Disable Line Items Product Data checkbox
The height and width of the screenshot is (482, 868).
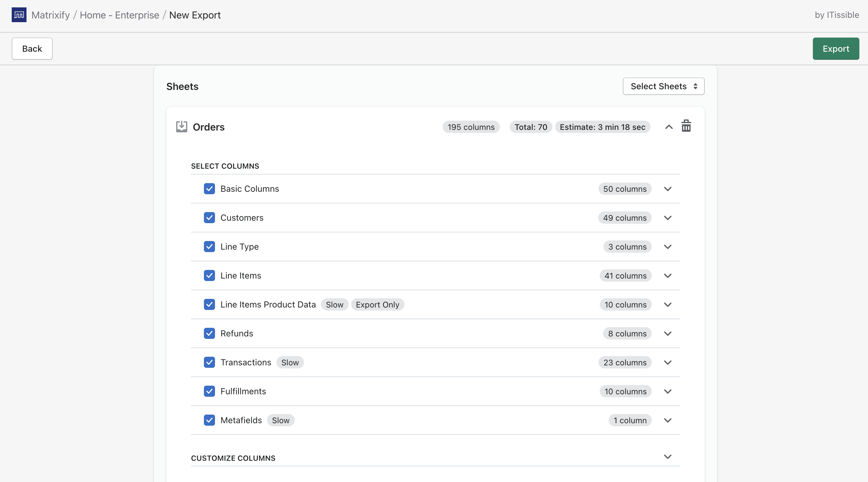(209, 304)
